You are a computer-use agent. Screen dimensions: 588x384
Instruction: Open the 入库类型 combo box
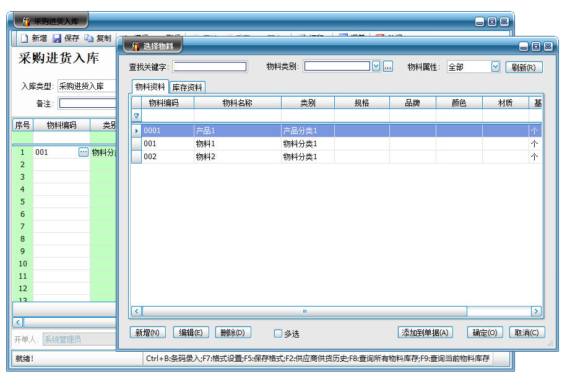pyautogui.click(x=87, y=86)
